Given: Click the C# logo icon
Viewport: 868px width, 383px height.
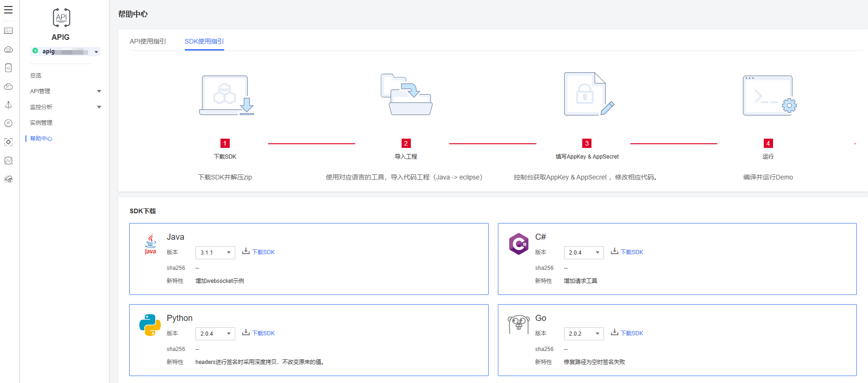Looking at the screenshot, I should (519, 244).
